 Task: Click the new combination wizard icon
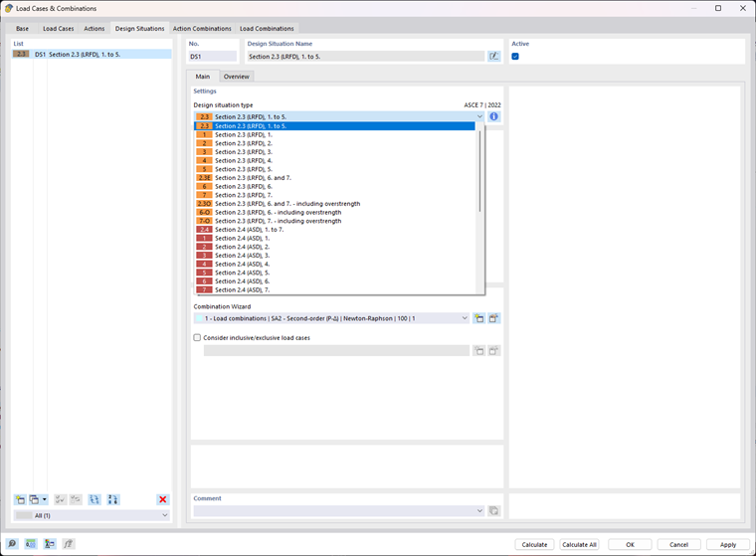478,318
